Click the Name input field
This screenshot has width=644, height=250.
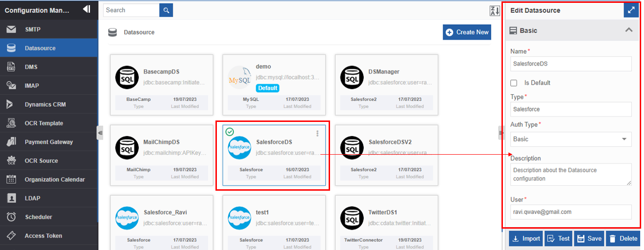click(x=571, y=64)
